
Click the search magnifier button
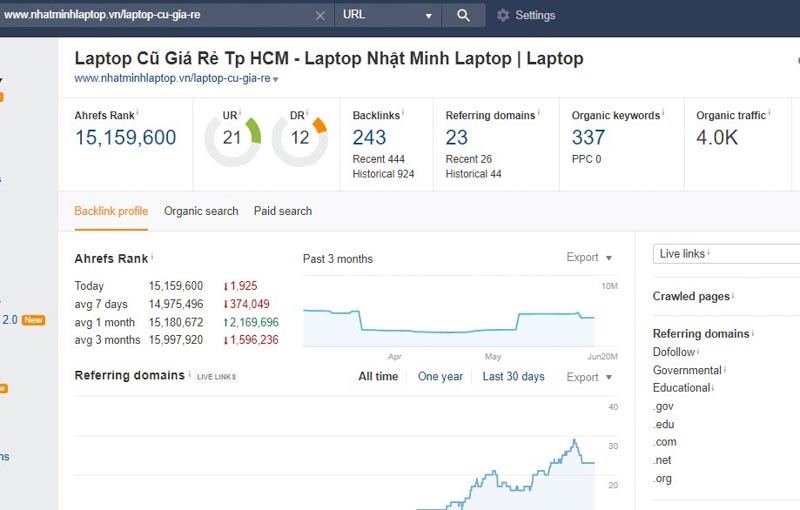pos(463,15)
